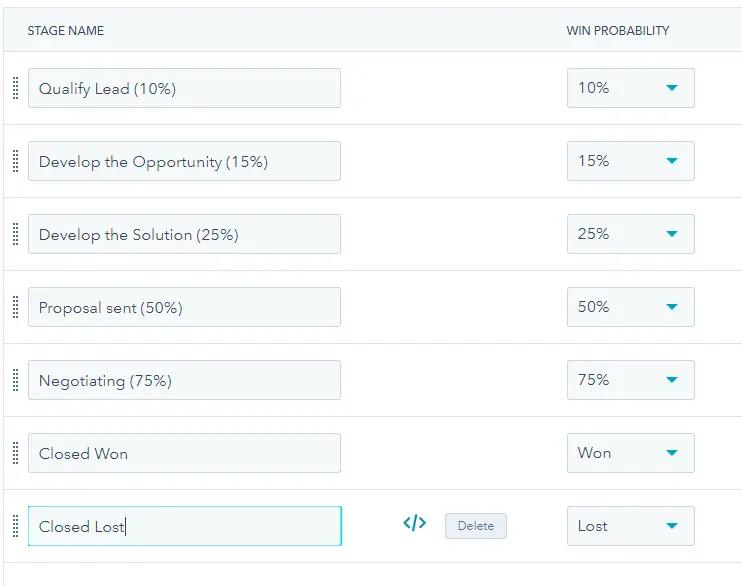Delete the Closed Lost stage
This screenshot has width=742, height=586.
tap(476, 526)
